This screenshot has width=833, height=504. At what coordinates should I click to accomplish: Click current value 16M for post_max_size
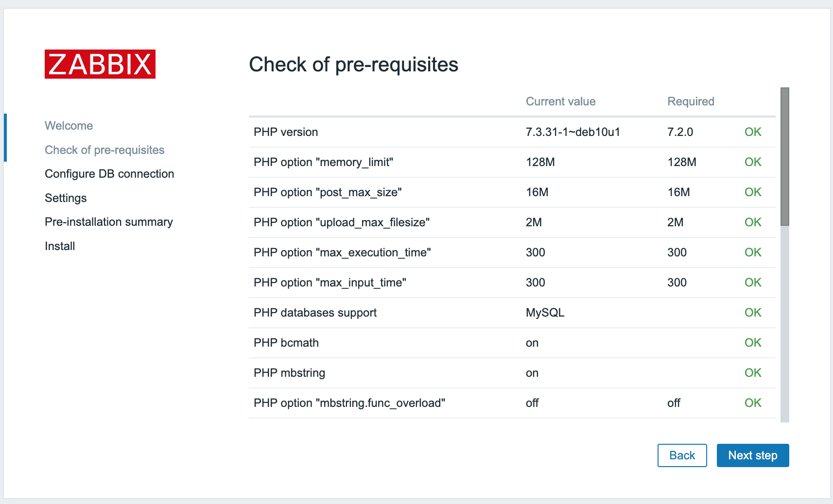[x=537, y=192]
